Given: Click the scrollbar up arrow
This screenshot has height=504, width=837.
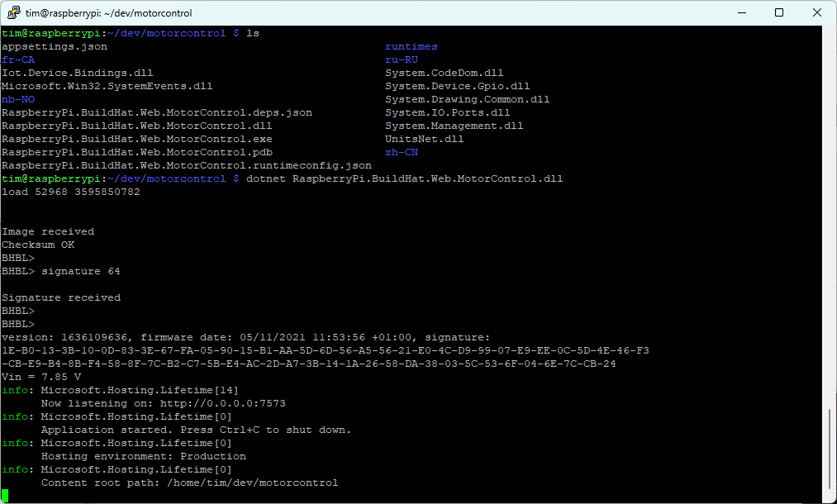Looking at the screenshot, I should click(x=830, y=33).
